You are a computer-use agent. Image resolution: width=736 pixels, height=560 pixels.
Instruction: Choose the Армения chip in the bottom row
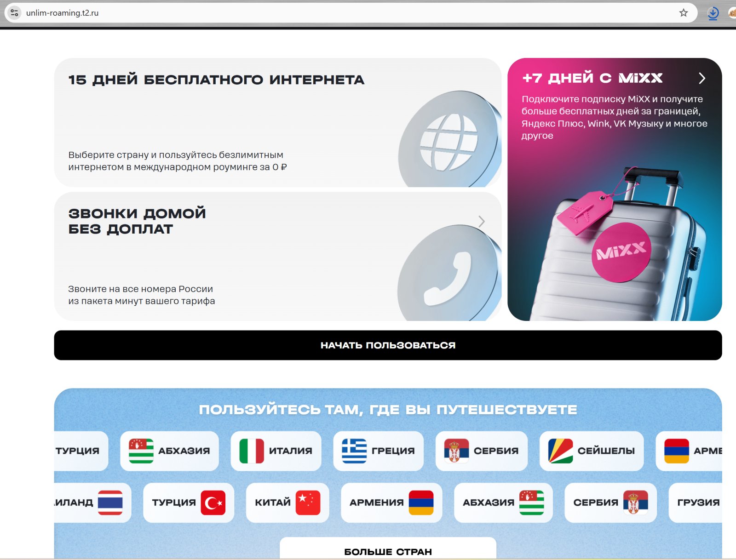click(391, 503)
